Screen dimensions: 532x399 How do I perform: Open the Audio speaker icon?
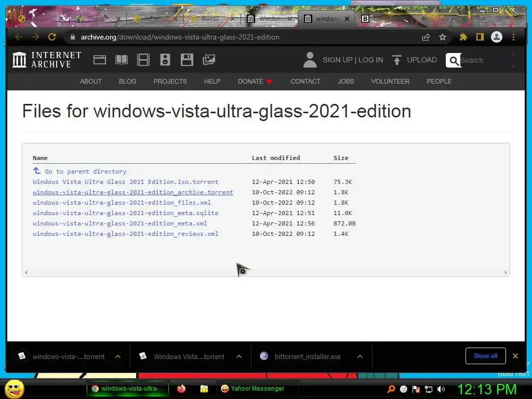tap(165, 60)
